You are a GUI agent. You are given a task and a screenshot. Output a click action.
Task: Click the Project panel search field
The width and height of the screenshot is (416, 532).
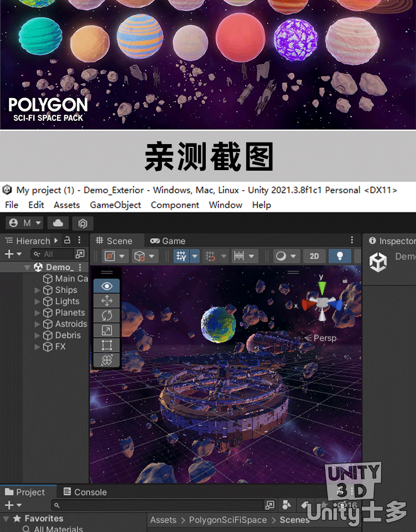(x=159, y=505)
